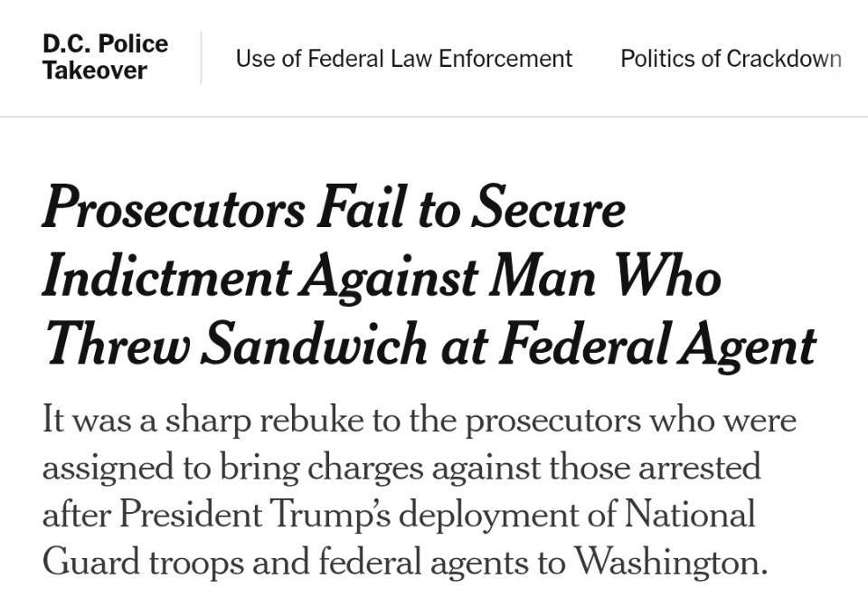This screenshot has width=868, height=616.
Task: Click the horizontal divider below the navigation bar
Action: [434, 117]
